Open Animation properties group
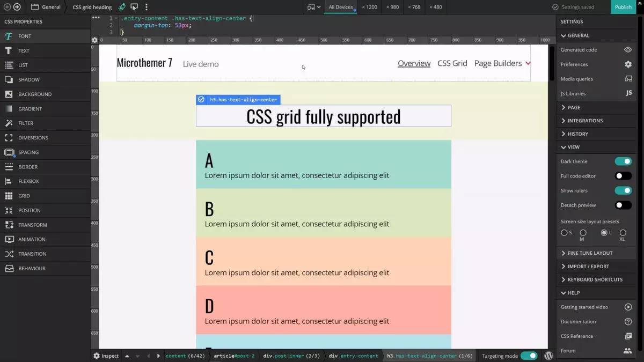This screenshot has height=362, width=644. click(x=45, y=239)
